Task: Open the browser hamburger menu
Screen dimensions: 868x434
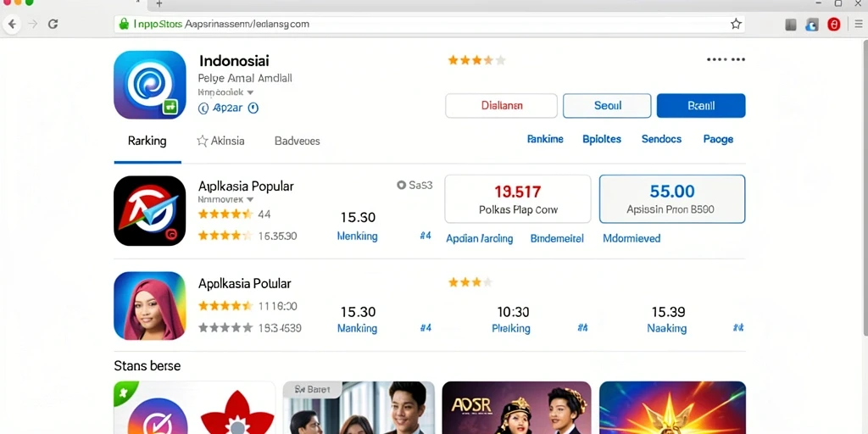Action: pos(858,25)
